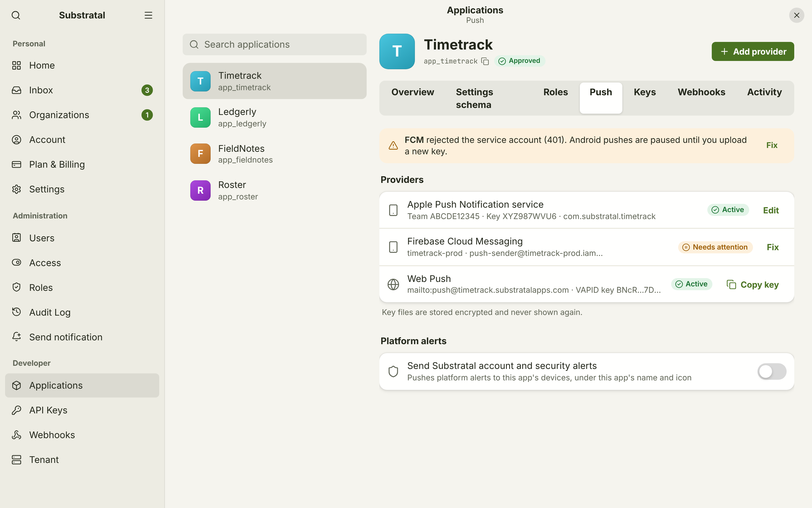The width and height of the screenshot is (812, 508).
Task: Go to Account page
Action: click(82, 140)
